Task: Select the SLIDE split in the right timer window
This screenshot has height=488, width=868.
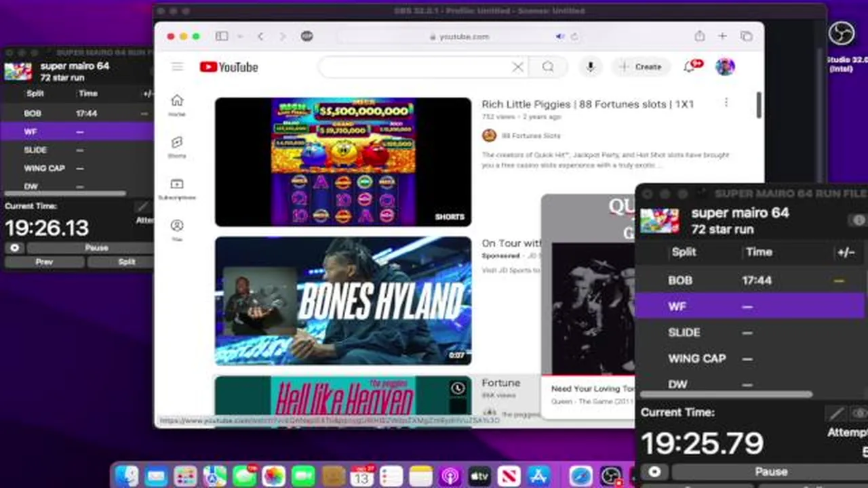Action: point(751,332)
